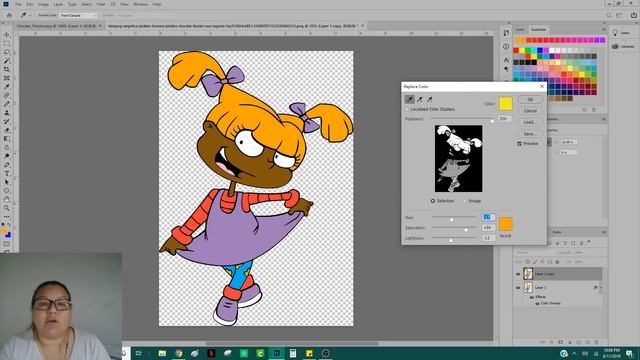Show more tools via three-dots icon
640x360 pixels.
click(x=7, y=217)
